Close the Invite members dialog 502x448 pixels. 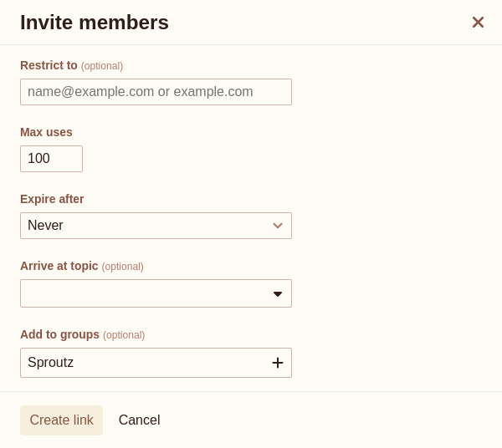(x=478, y=23)
